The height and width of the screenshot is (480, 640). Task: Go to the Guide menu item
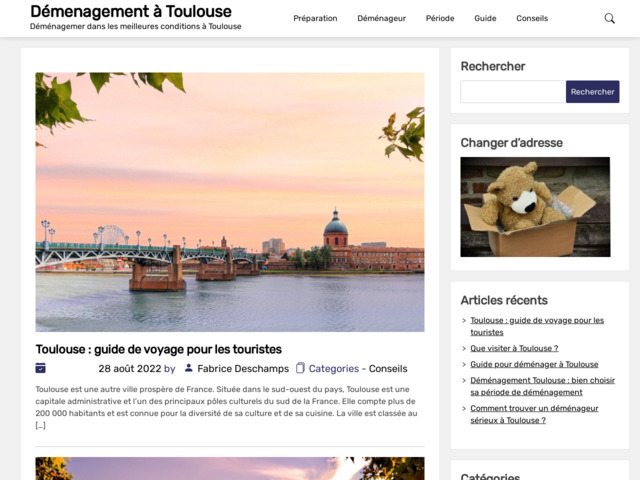click(x=485, y=18)
